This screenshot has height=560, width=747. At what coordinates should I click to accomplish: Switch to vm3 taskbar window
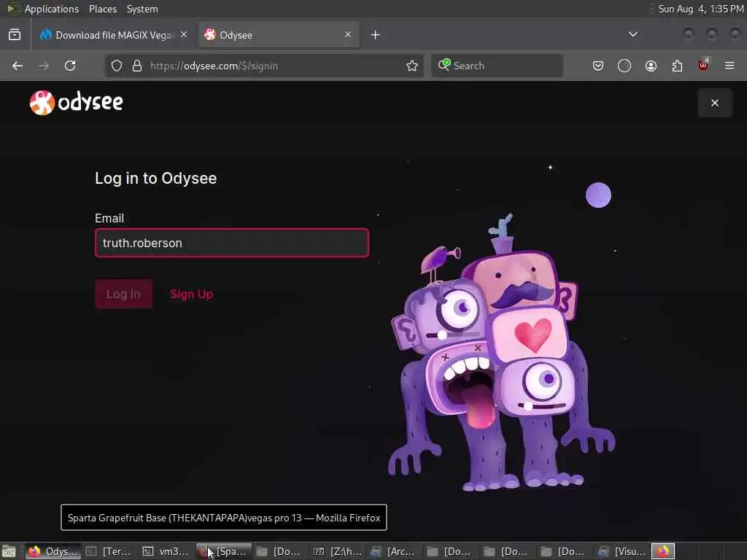(166, 551)
